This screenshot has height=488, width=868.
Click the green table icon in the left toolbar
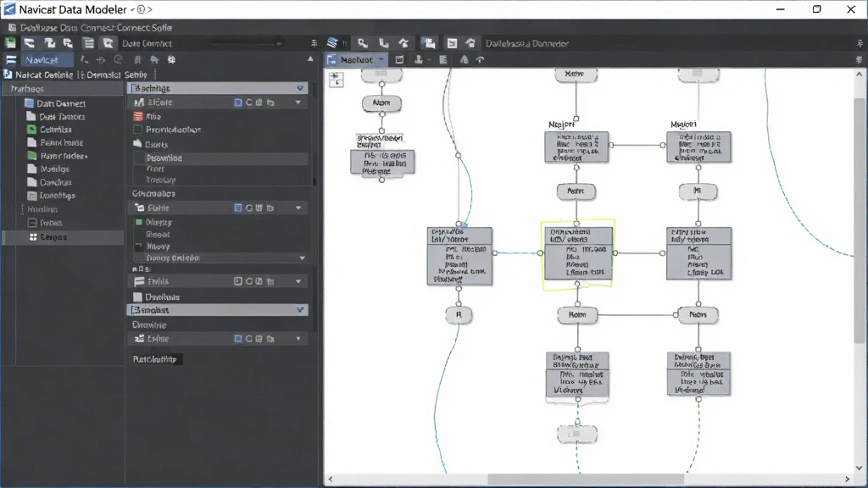(x=10, y=43)
